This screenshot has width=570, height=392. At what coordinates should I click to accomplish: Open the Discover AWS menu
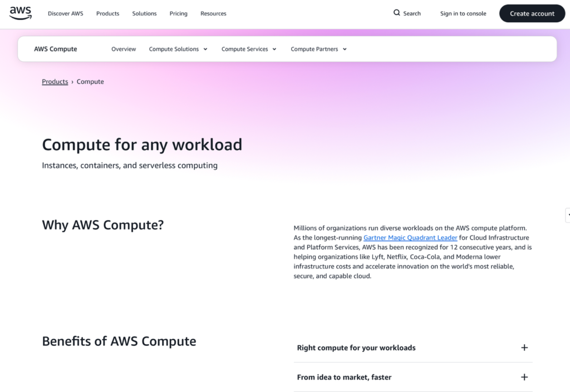tap(65, 13)
